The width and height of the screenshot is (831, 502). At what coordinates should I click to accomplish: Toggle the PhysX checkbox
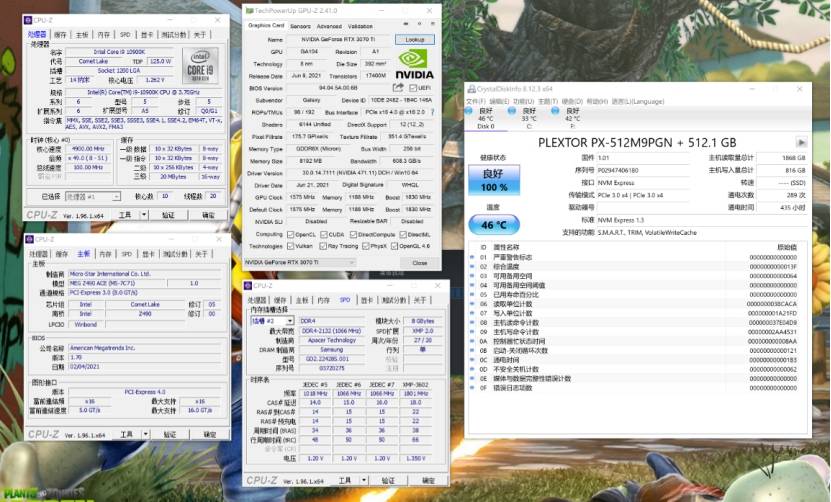tap(365, 246)
